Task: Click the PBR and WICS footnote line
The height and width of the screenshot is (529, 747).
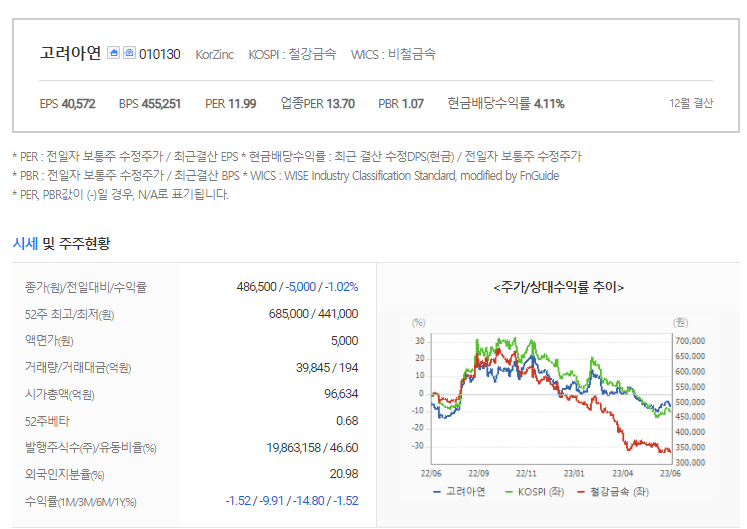Action: [286, 175]
